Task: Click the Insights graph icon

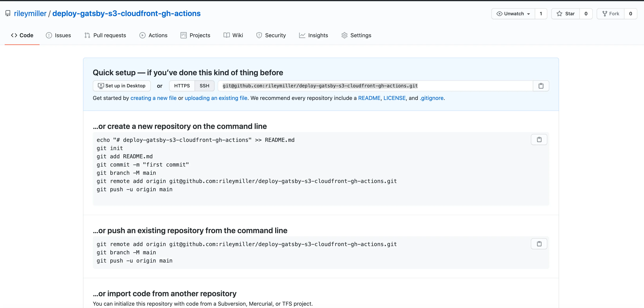Action: point(302,35)
